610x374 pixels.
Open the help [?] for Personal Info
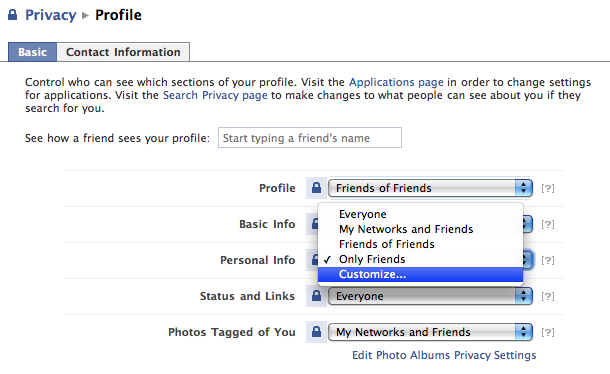tap(548, 260)
